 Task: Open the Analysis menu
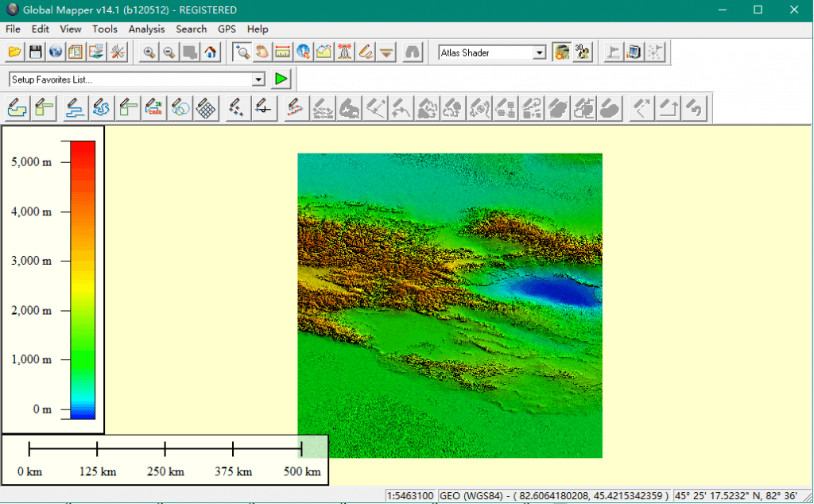[x=146, y=29]
